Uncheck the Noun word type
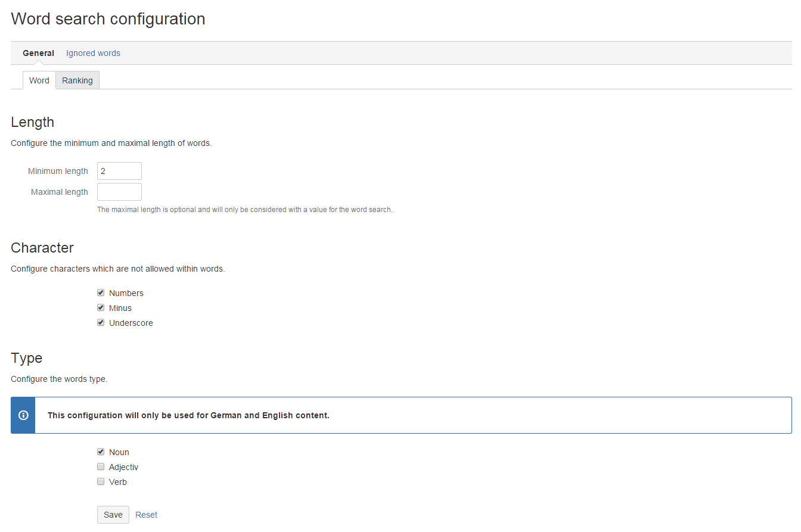 pos(101,452)
